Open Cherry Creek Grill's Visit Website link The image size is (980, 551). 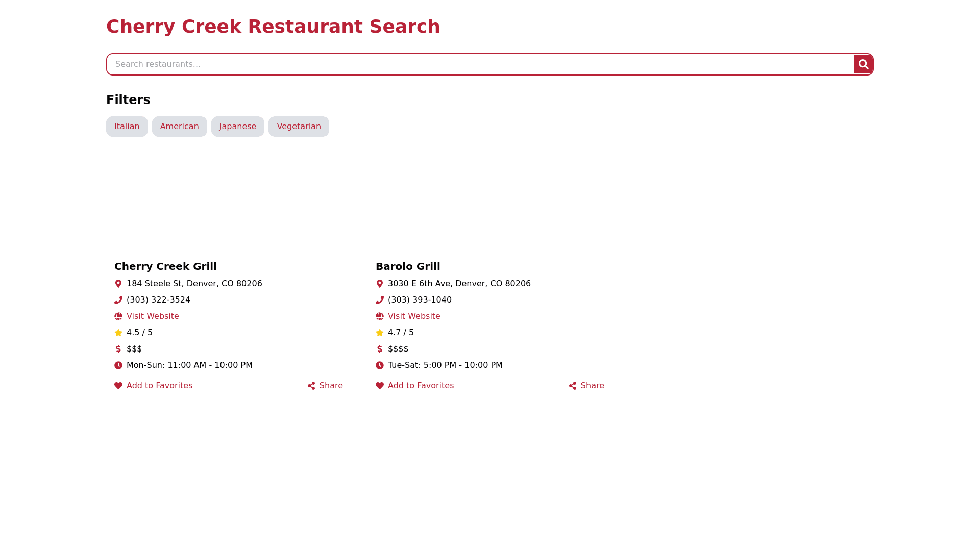coord(153,316)
